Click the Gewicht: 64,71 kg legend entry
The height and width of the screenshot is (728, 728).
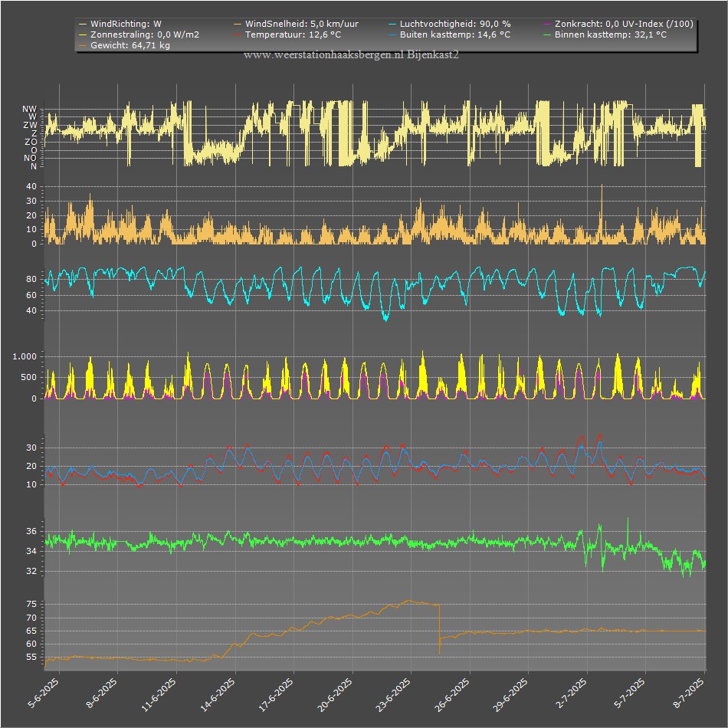pyautogui.click(x=124, y=45)
